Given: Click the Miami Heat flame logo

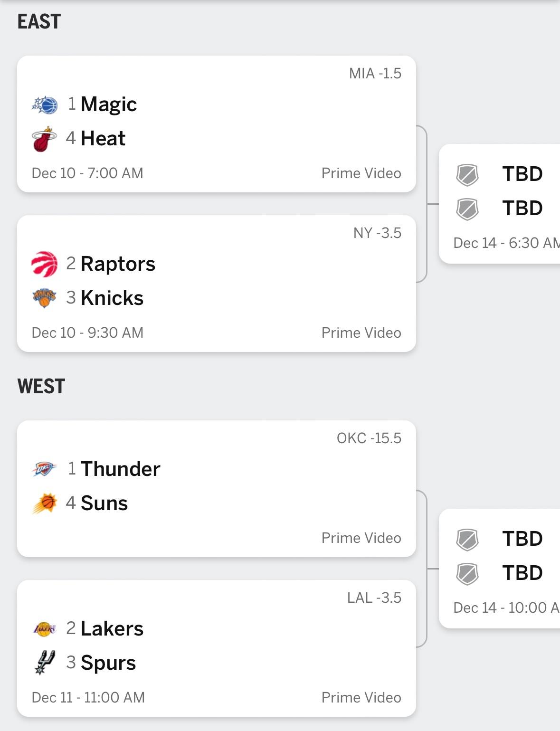Looking at the screenshot, I should 44,139.
